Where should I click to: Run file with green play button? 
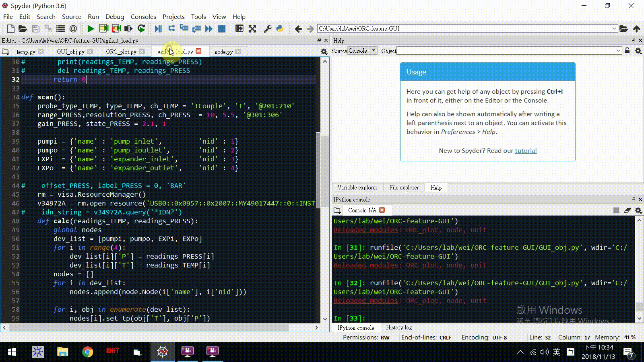tap(91, 29)
